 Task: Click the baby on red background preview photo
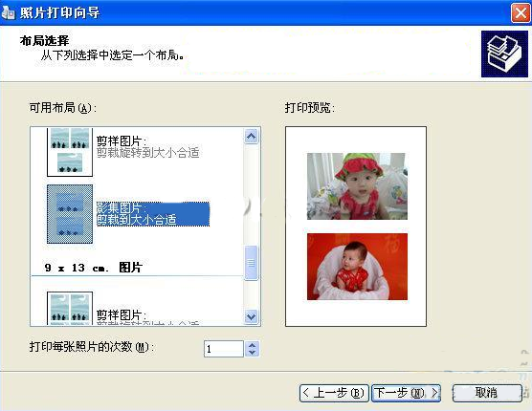tap(357, 267)
